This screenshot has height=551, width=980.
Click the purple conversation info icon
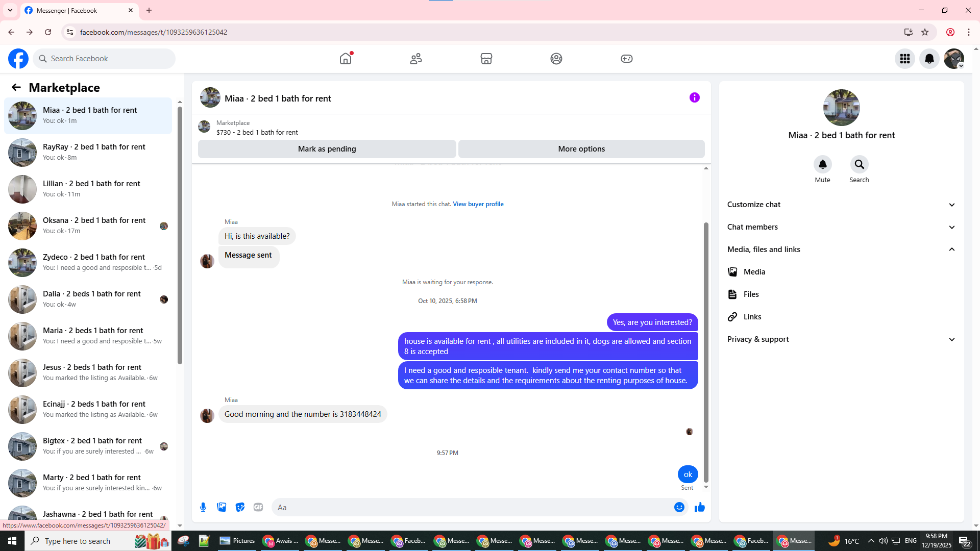[694, 97]
